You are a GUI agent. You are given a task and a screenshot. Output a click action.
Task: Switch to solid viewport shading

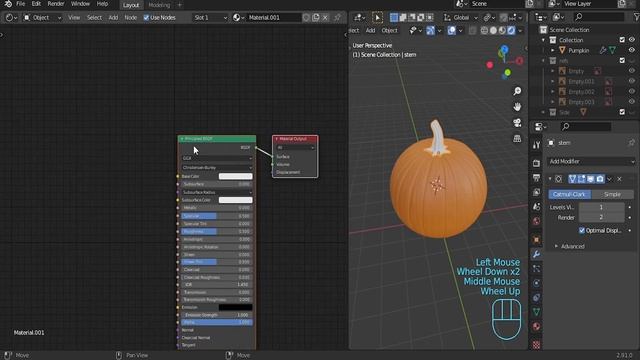tap(493, 30)
